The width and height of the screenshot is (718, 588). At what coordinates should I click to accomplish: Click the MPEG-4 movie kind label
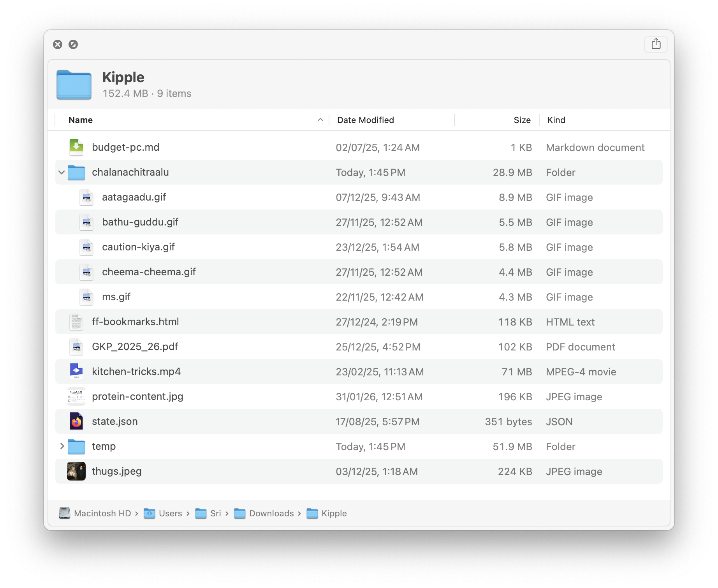[x=581, y=372]
